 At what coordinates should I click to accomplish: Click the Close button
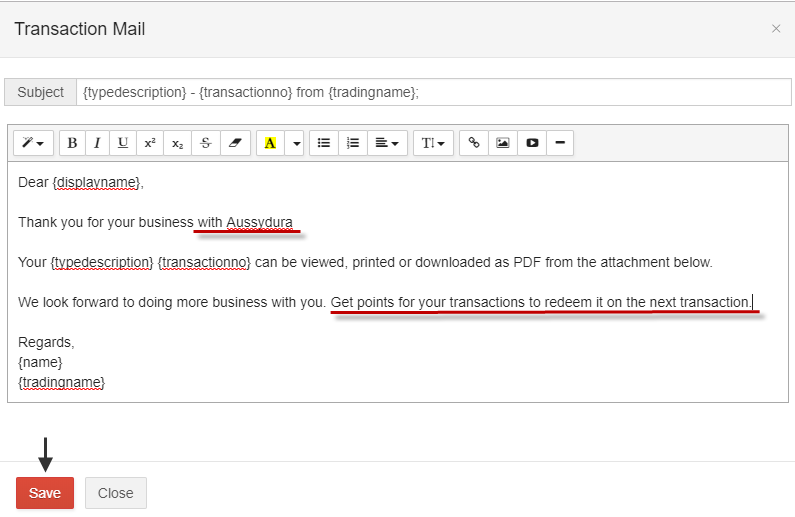116,493
